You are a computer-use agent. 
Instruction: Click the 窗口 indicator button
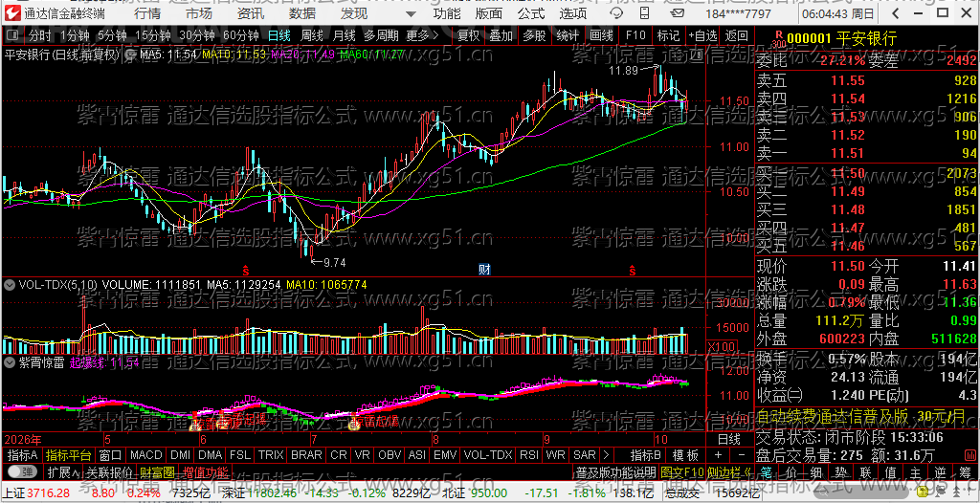111,455
